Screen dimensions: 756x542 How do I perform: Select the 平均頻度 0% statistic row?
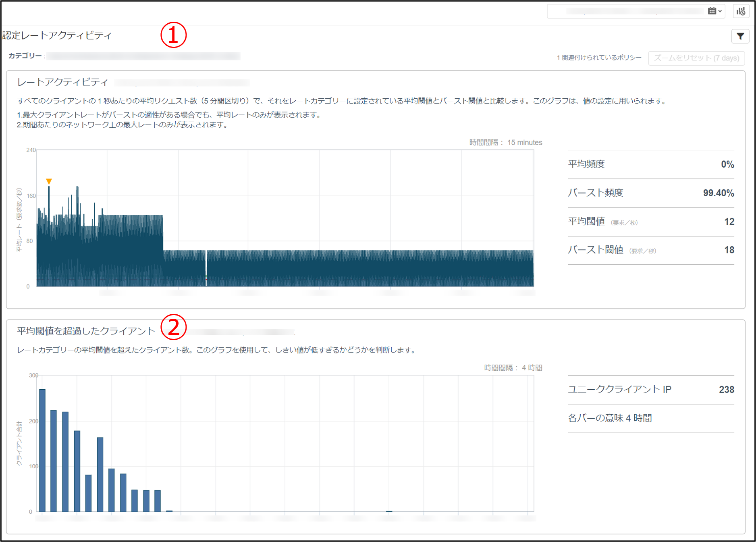click(650, 164)
